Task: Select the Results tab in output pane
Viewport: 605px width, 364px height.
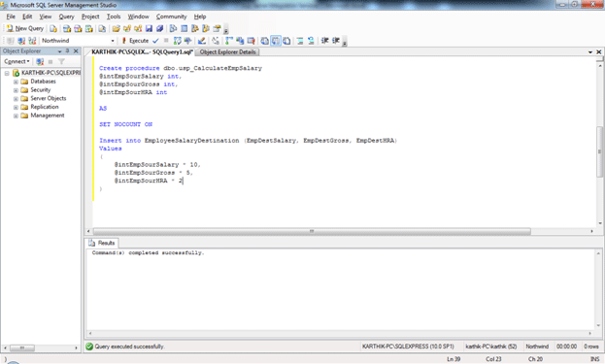Action: (x=102, y=243)
